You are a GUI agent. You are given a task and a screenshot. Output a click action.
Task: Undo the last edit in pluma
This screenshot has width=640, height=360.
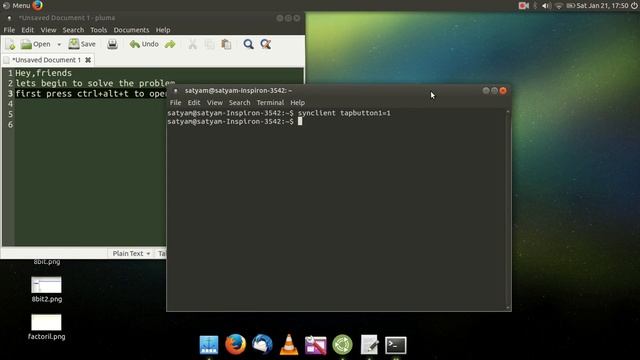coord(144,44)
